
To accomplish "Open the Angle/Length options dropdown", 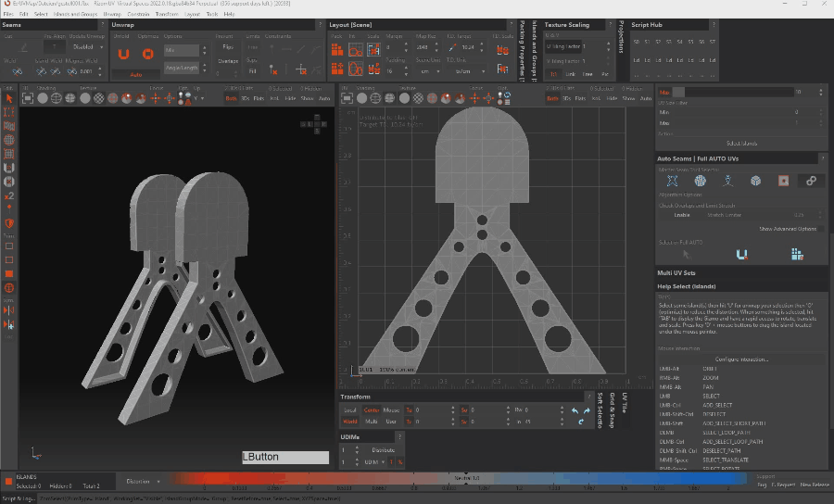I will click(x=181, y=68).
